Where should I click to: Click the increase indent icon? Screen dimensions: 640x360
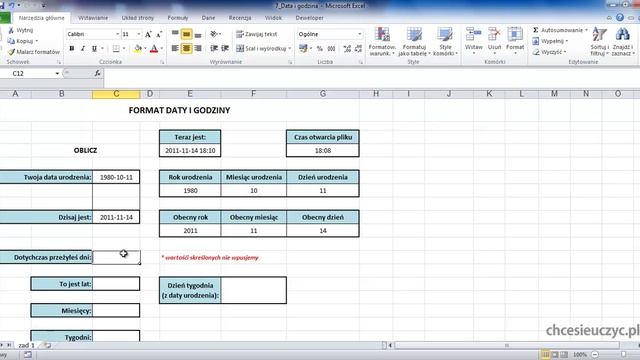(225, 49)
